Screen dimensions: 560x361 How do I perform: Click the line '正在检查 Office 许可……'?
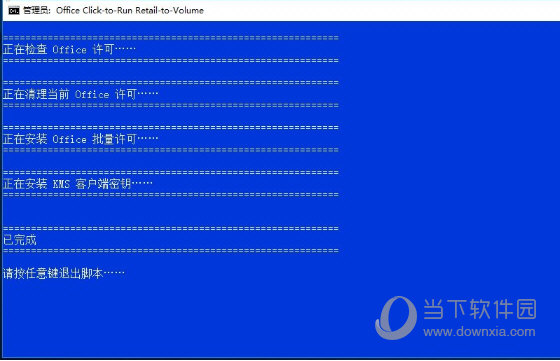tap(69, 49)
